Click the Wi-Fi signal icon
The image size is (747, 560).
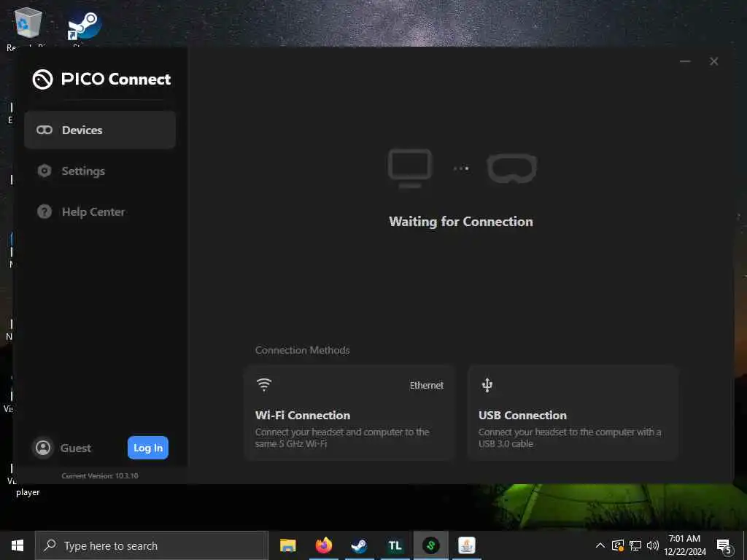pyautogui.click(x=264, y=385)
